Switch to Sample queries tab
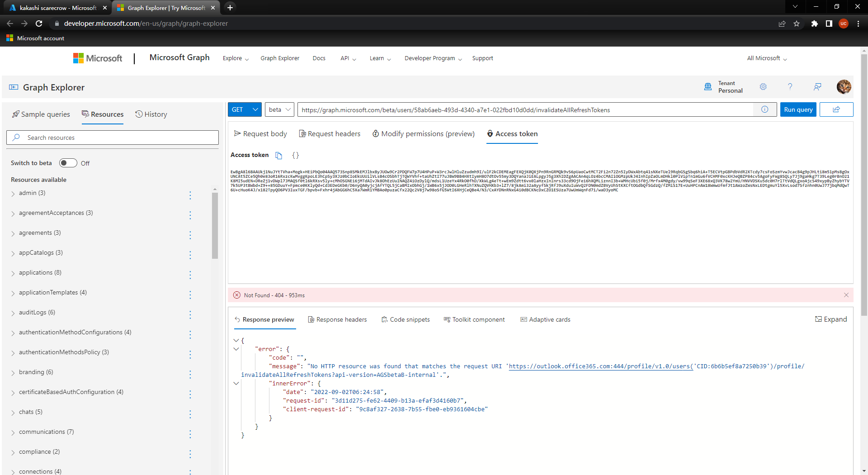Image resolution: width=868 pixels, height=475 pixels. pos(41,114)
